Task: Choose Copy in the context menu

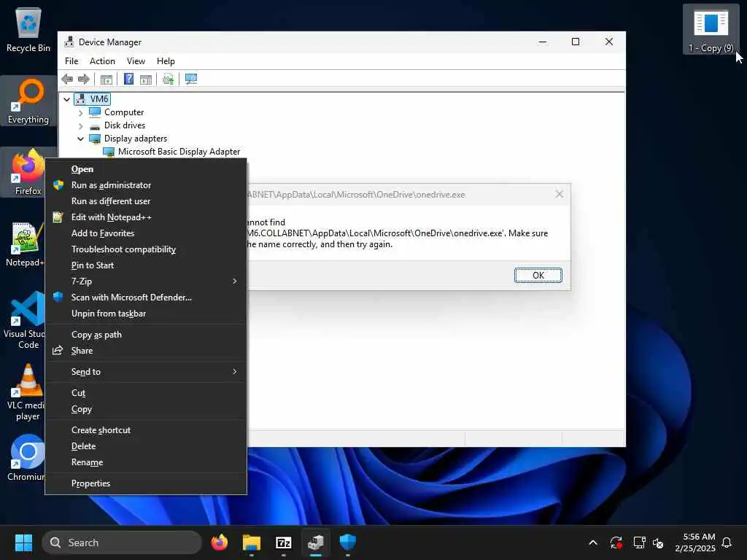Action: pos(146,409)
